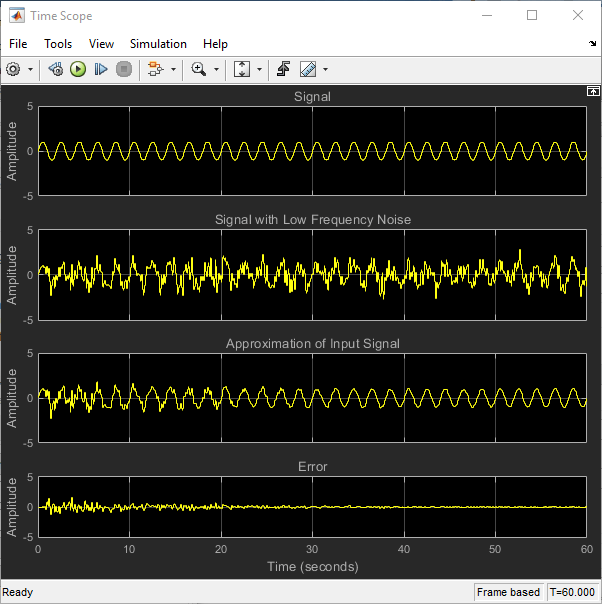Click inside the Error plot area

[x=312, y=507]
